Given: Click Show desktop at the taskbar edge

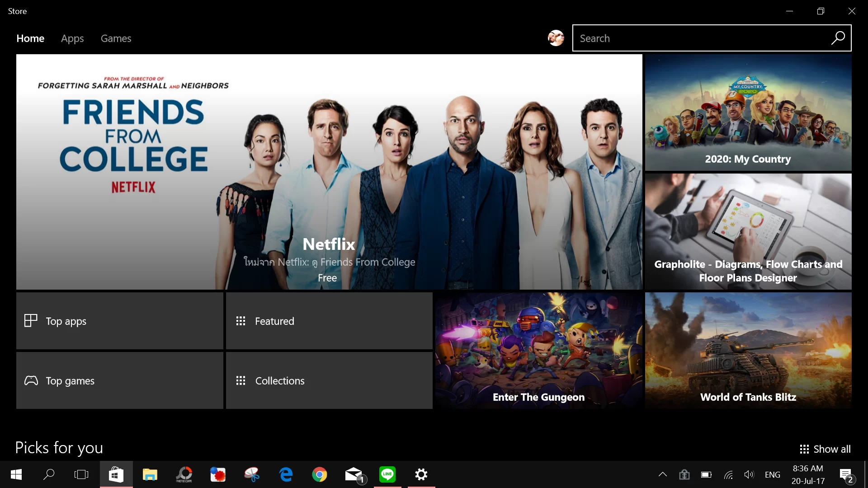Looking at the screenshot, I should point(865,474).
